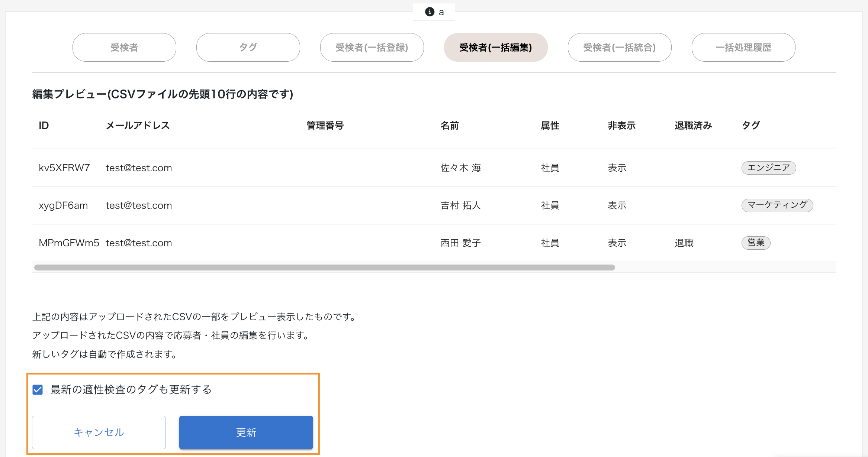Click the エンジニア tag chip

coord(768,168)
